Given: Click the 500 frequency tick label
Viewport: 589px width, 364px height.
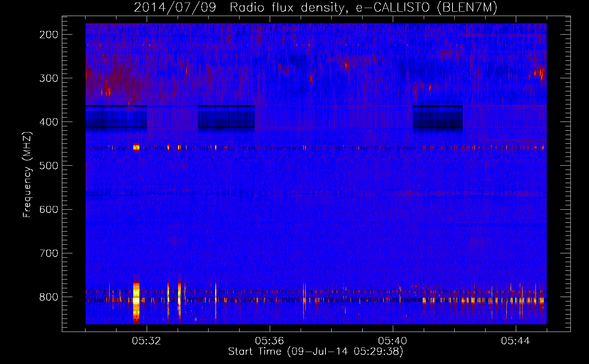Looking at the screenshot, I should [49, 166].
